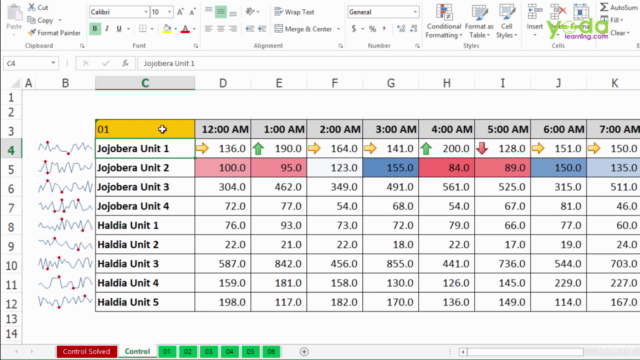
Task: Select cell Haldia Unit 3
Action: tap(145, 264)
